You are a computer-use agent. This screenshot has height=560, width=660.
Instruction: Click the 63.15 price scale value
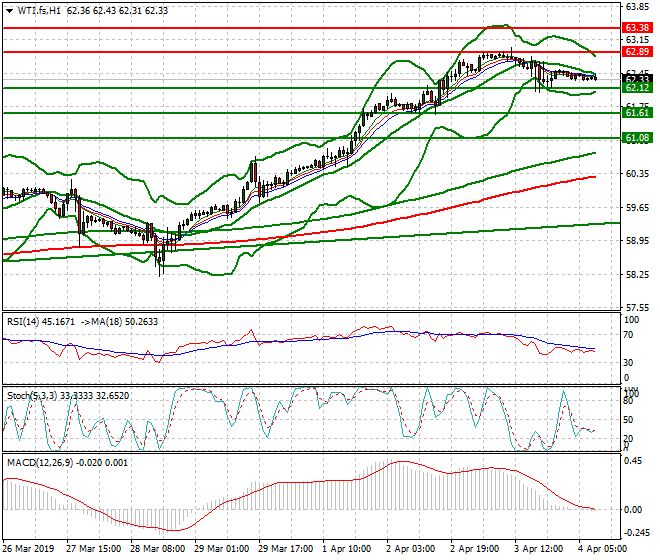point(637,40)
